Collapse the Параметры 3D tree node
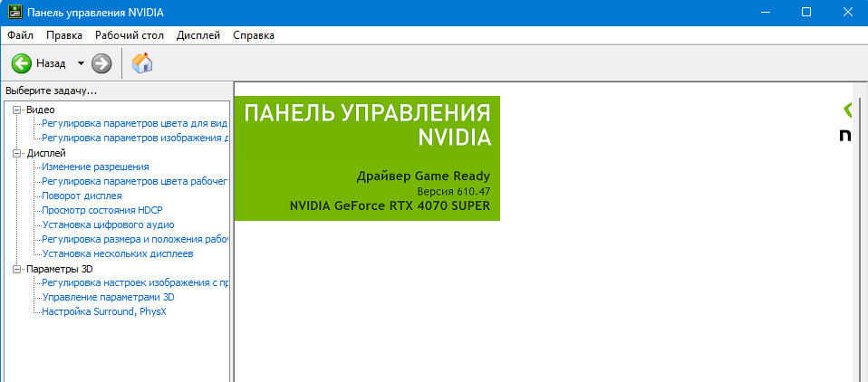The width and height of the screenshot is (868, 382). pos(16,269)
